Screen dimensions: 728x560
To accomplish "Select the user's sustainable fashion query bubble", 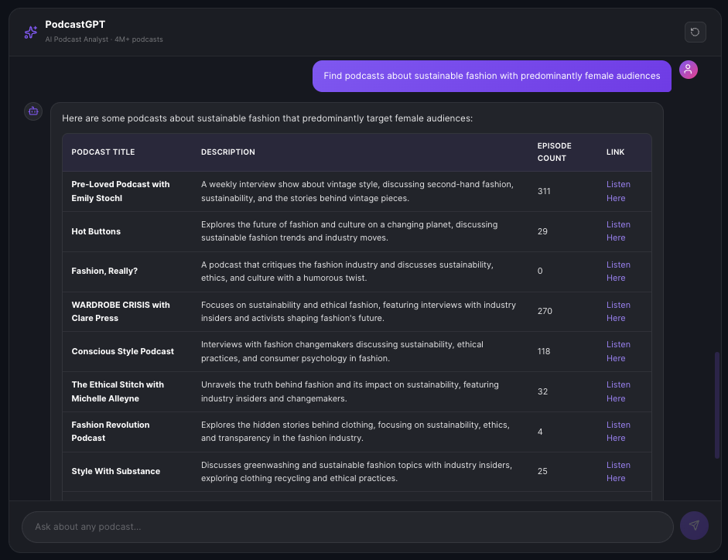I will click(491, 76).
